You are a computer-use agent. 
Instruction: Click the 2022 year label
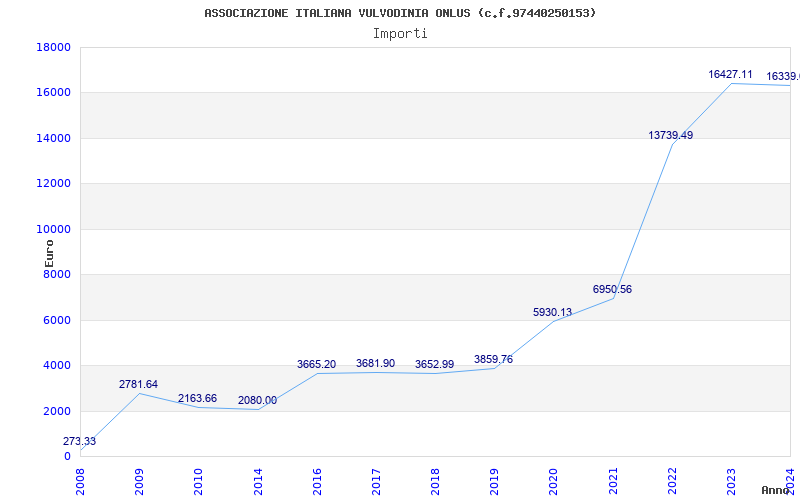tap(672, 482)
